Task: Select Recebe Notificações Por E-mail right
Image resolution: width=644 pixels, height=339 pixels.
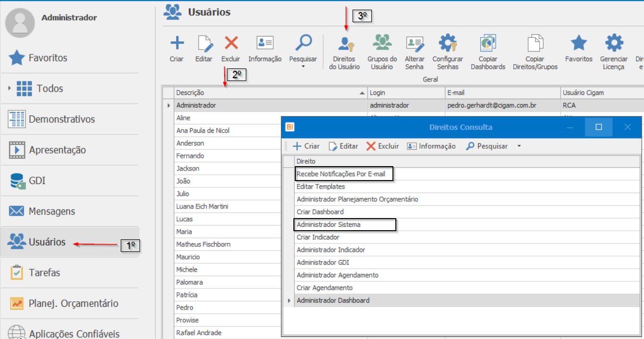Action: coord(467,174)
